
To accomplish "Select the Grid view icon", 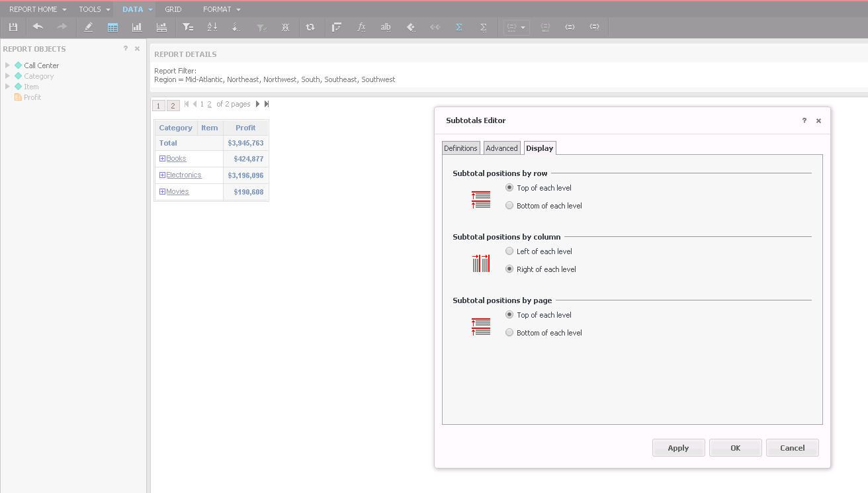I will click(112, 27).
